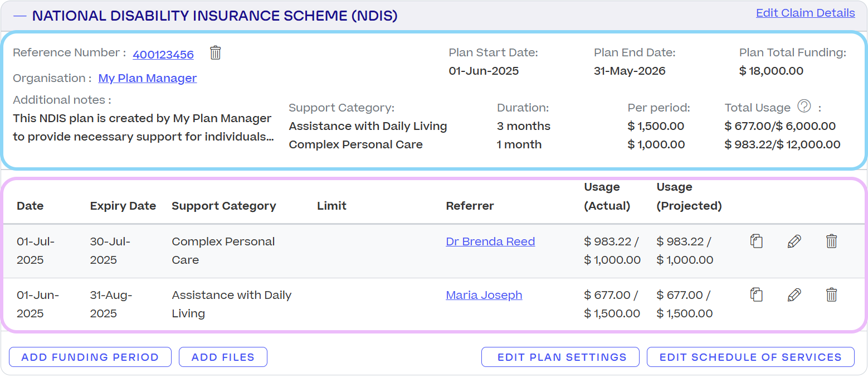Edit the Assistance with Daily Living row
Image resolution: width=868 pixels, height=377 pixels.
[x=794, y=295]
